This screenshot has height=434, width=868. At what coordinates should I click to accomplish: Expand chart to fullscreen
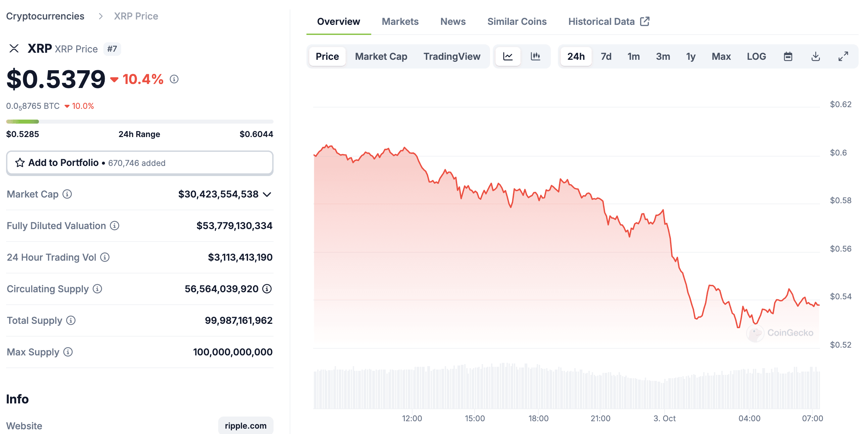tap(843, 56)
